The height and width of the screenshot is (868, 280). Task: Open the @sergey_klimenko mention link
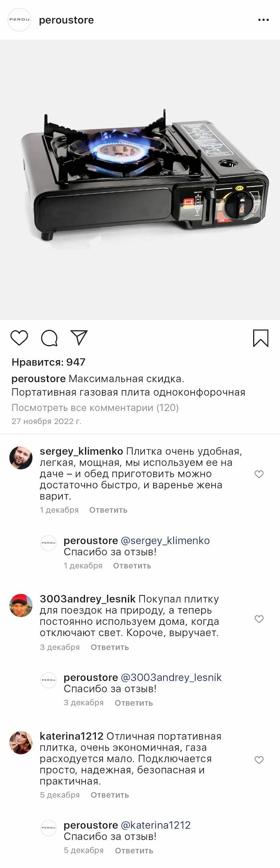165,541
